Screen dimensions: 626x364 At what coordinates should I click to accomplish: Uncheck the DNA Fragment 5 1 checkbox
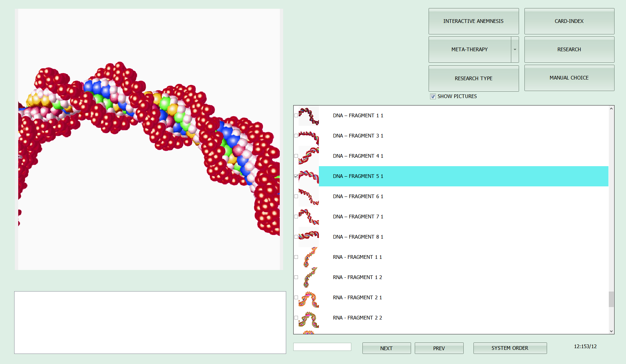pos(296,176)
